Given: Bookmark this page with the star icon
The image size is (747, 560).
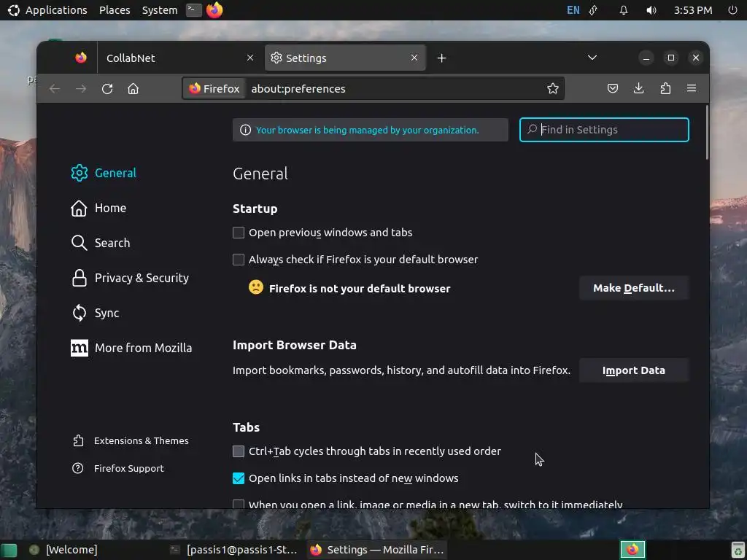Looking at the screenshot, I should 553,88.
